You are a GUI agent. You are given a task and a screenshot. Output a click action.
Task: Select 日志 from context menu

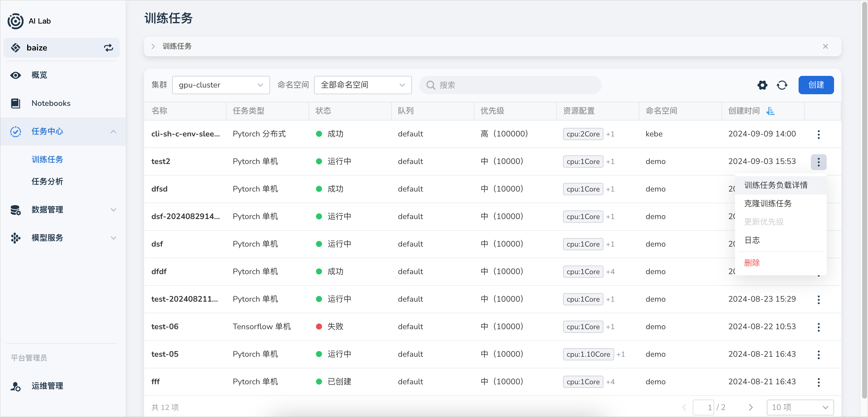(x=781, y=240)
